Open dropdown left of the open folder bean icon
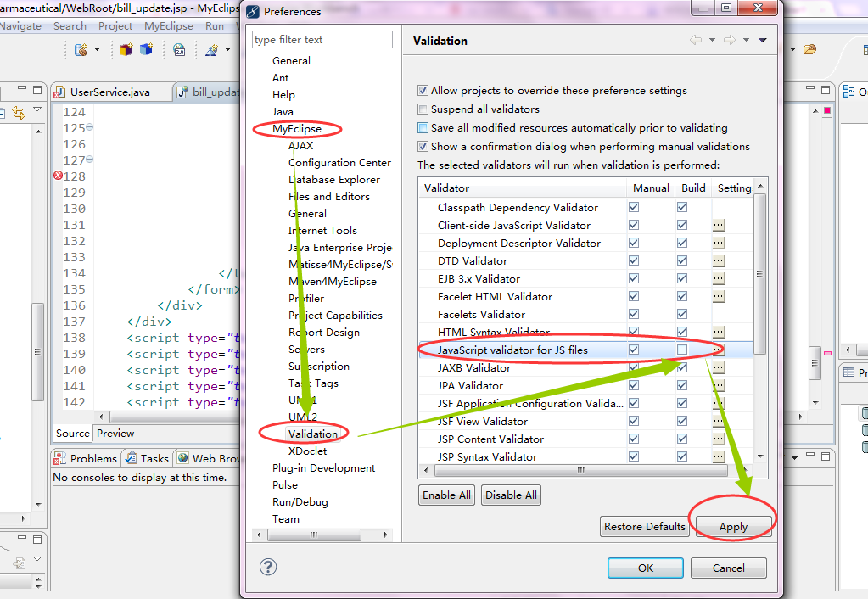 (792, 49)
